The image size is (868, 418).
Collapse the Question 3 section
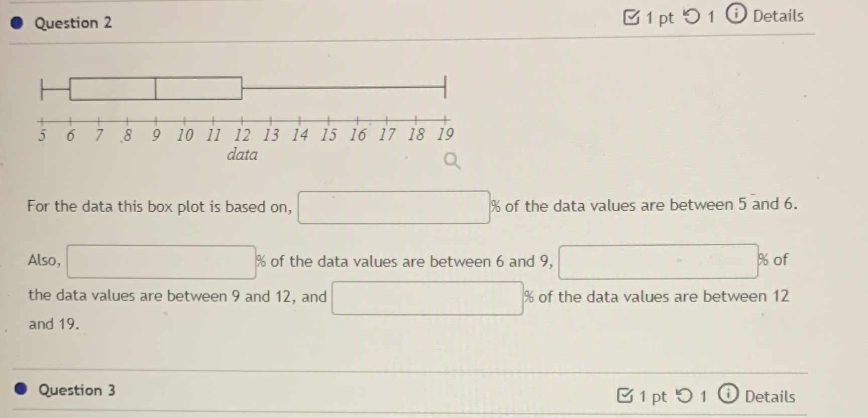[76, 390]
